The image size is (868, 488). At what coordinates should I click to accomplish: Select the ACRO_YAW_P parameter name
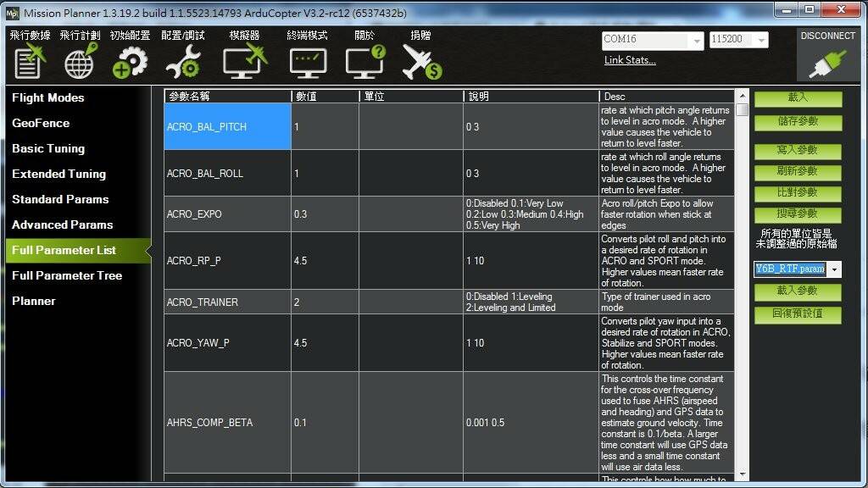pos(227,343)
